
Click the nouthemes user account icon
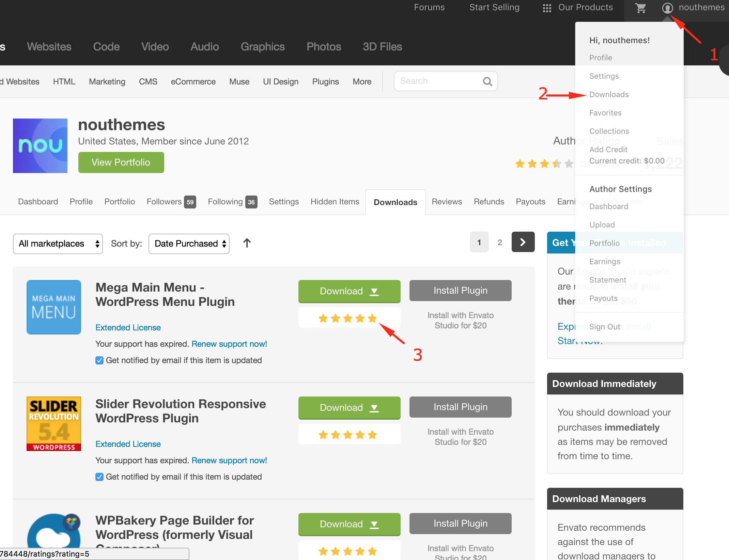(x=667, y=8)
